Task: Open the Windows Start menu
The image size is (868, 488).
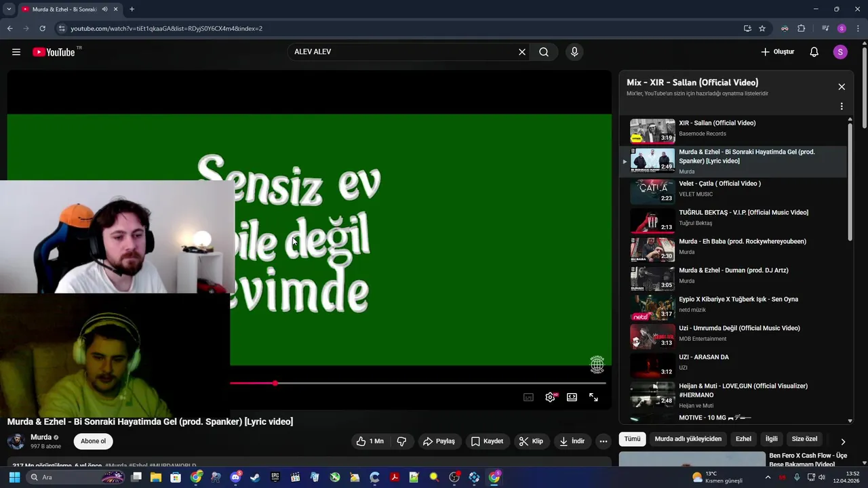Action: (14, 477)
